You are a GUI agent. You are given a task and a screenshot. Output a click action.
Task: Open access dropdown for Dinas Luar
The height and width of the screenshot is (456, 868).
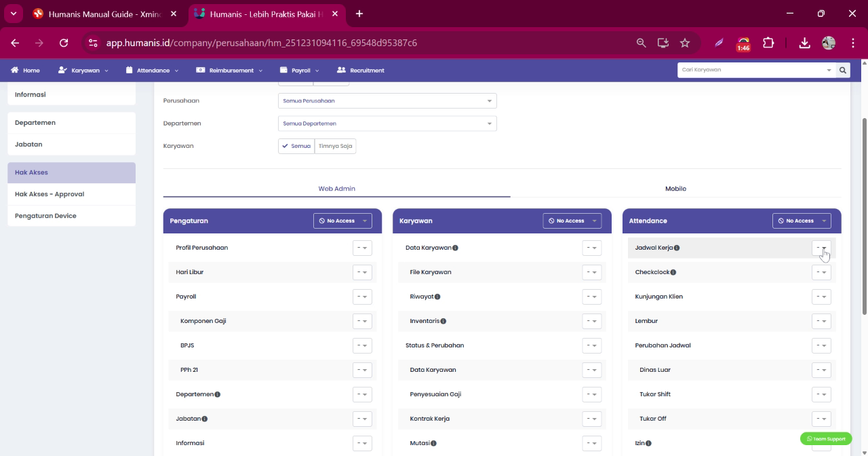[821, 370]
